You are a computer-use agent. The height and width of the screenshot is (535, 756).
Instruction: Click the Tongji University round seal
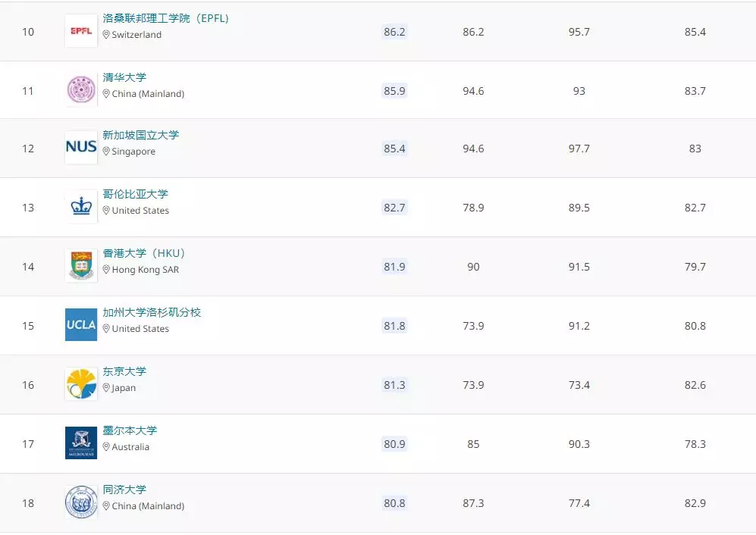80,501
